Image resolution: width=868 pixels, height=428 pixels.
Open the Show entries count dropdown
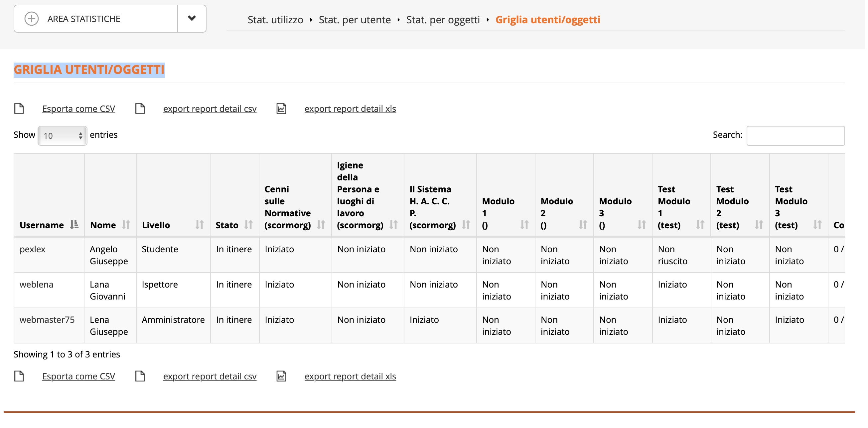coord(62,135)
